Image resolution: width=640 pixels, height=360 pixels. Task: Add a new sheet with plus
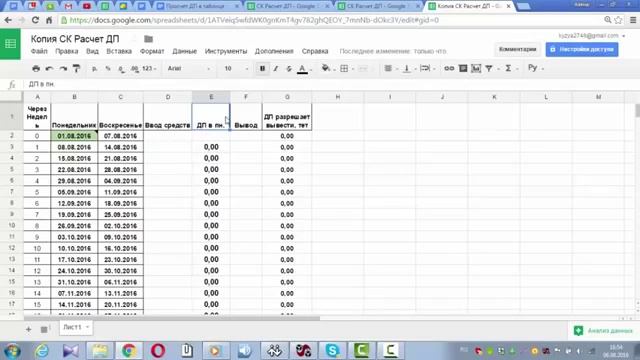29,329
